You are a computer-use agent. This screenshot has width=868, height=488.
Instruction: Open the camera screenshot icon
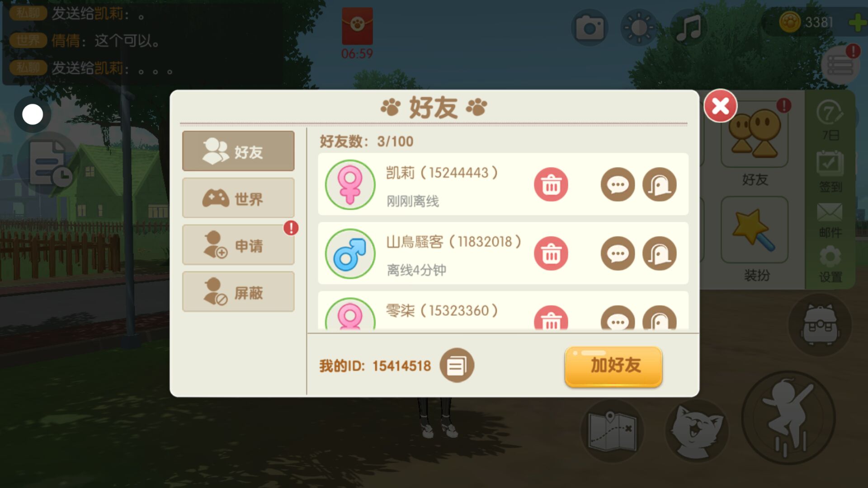coord(590,28)
